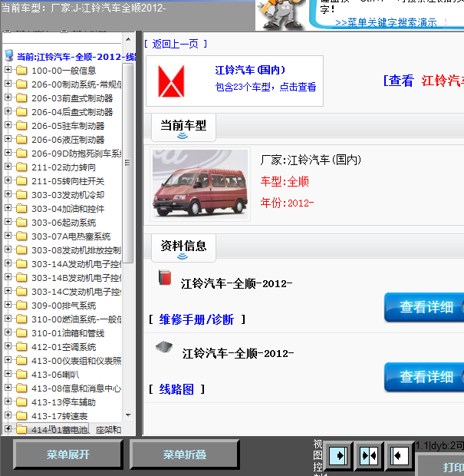Click 包含23个车型，点击查看 link
The image size is (464, 476).
265,87
